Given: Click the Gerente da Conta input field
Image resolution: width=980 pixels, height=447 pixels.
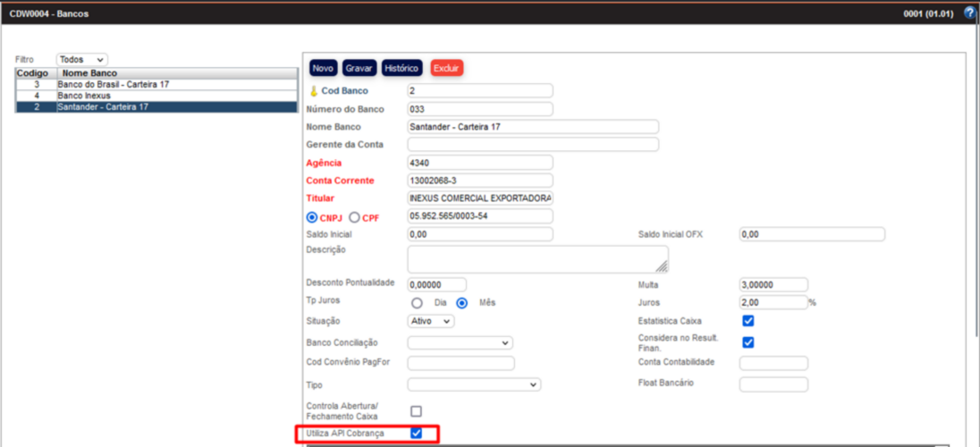Looking at the screenshot, I should (x=533, y=145).
